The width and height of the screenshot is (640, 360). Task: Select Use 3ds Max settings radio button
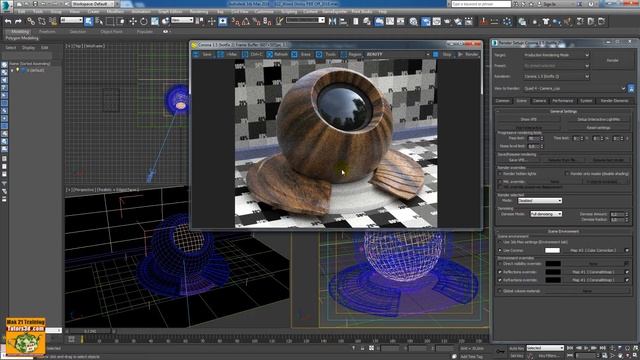(500, 242)
